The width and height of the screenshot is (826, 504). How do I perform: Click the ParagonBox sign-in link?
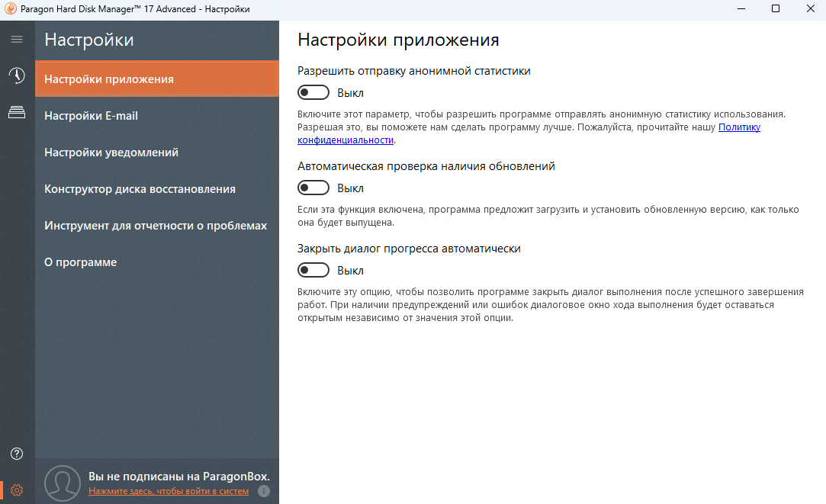[169, 491]
